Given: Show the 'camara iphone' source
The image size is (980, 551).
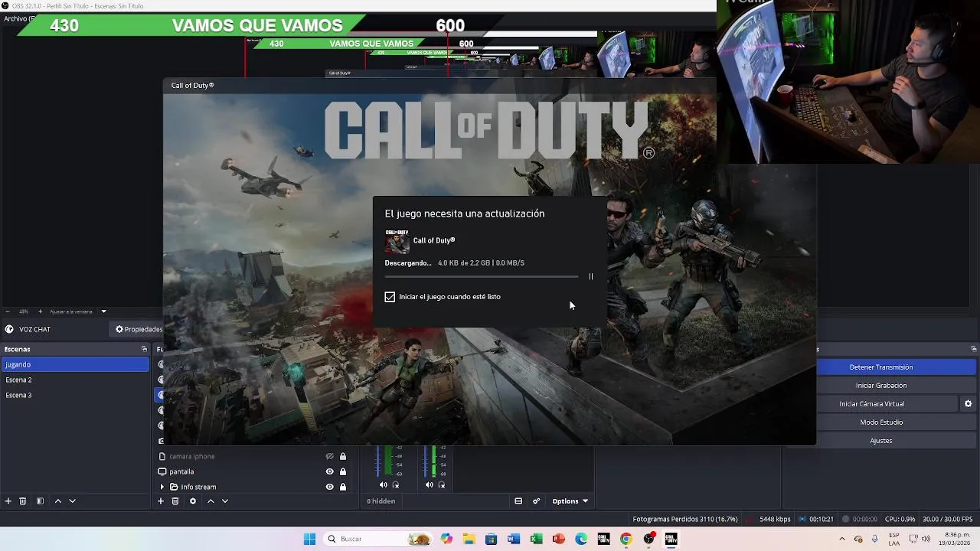Looking at the screenshot, I should (x=330, y=456).
